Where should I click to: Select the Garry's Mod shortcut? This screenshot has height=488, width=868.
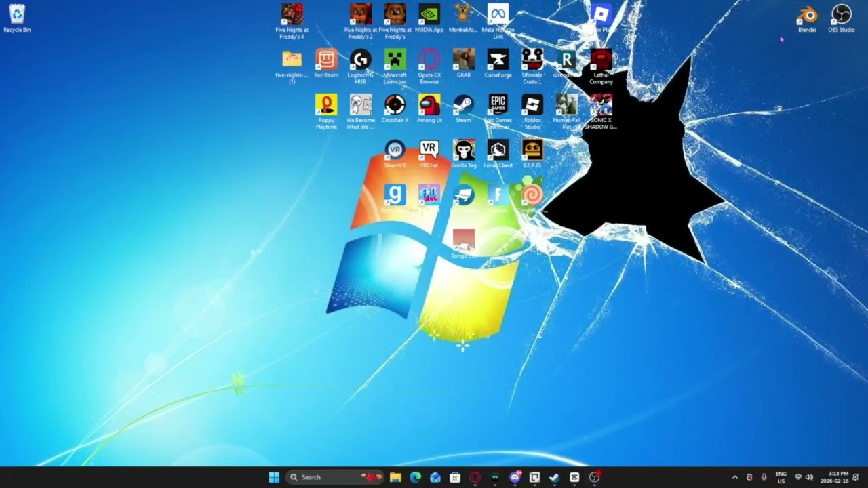pos(395,199)
